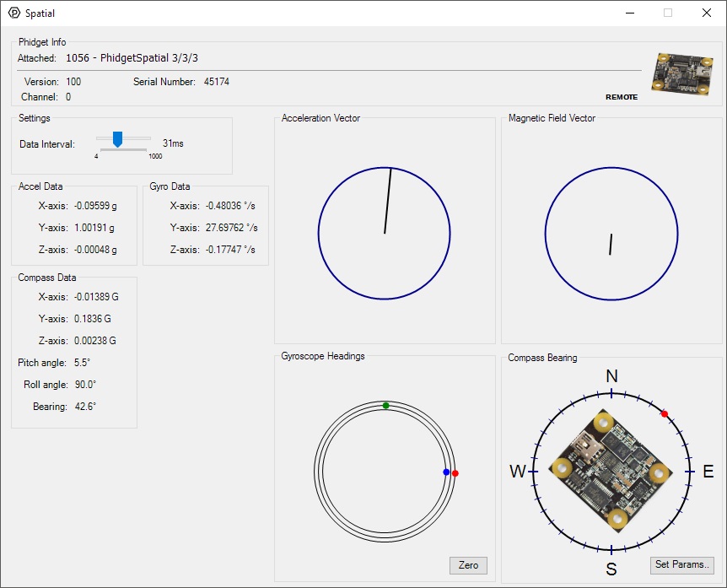Click the Roll angle value 90.0°
This screenshot has height=588, width=727.
pyautogui.click(x=86, y=385)
